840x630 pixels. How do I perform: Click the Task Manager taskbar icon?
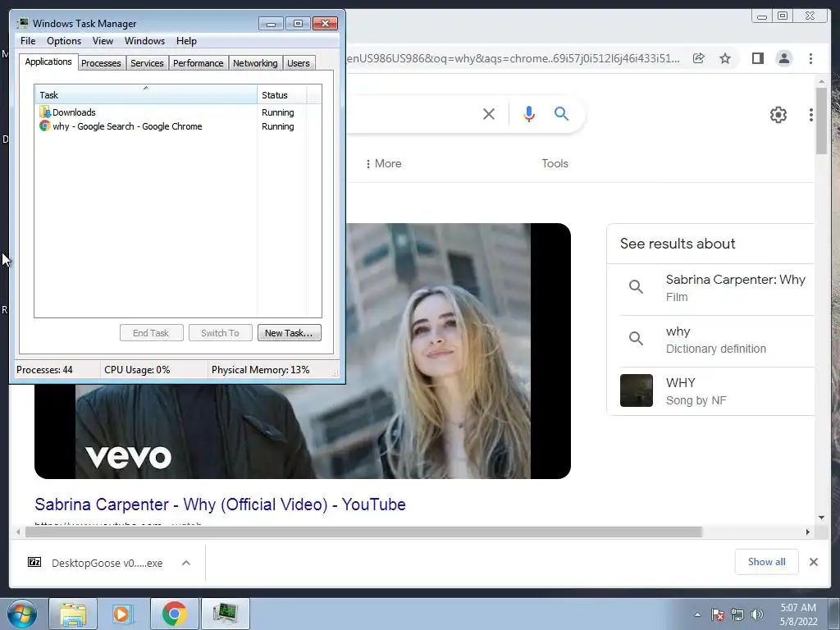225,614
